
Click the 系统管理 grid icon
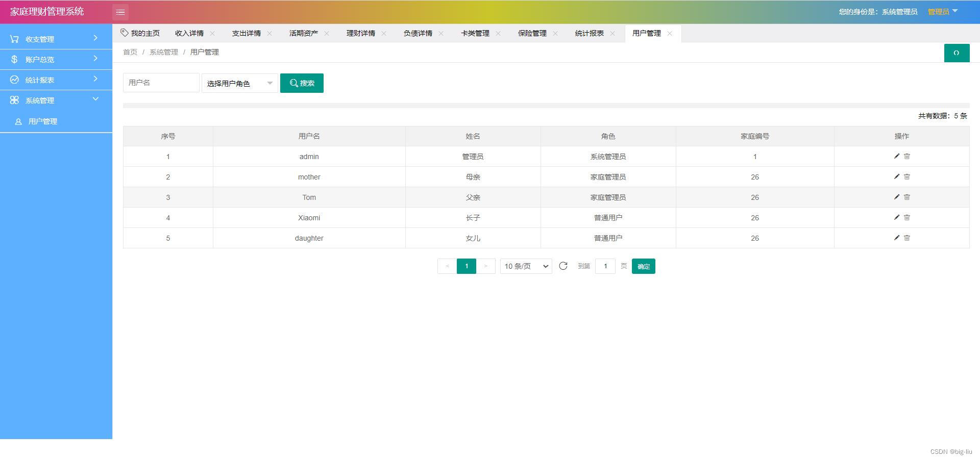[14, 100]
